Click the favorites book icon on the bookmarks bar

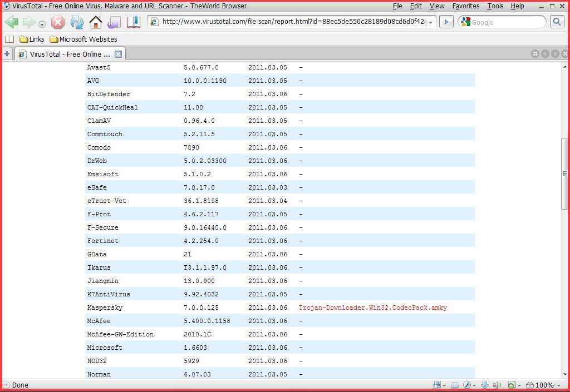point(9,39)
